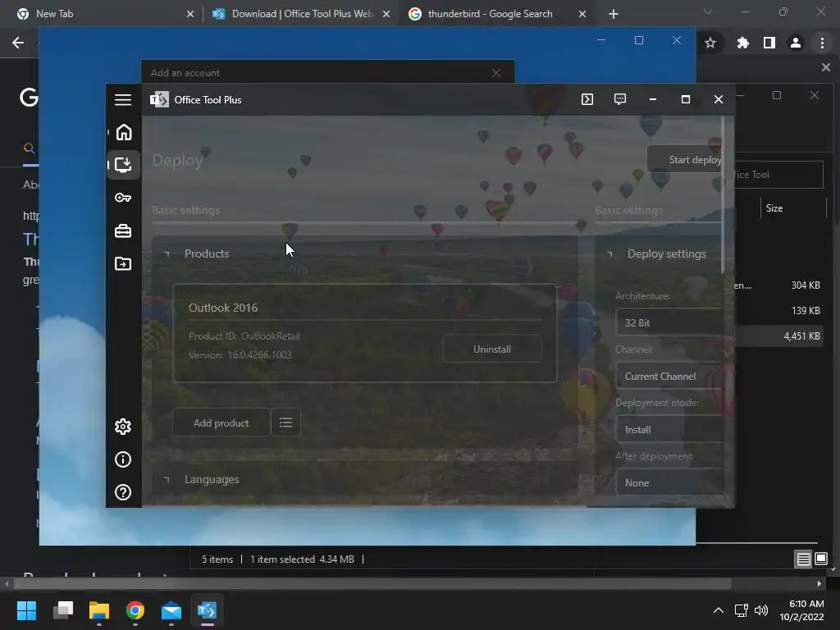Viewport: 840px width, 630px height.
Task: Click Office Tool Plus vertical scrollbar
Action: coord(723,195)
